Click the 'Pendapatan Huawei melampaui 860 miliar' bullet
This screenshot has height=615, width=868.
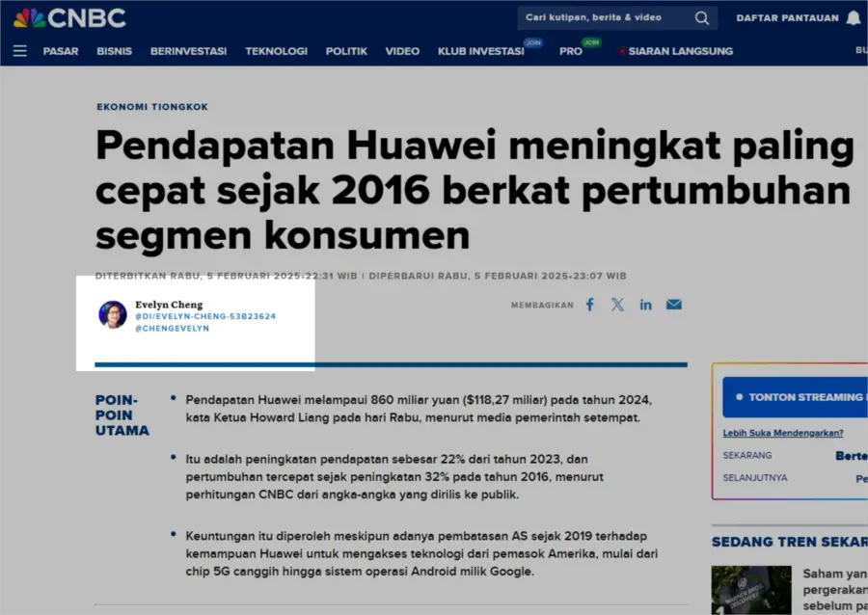pyautogui.click(x=419, y=409)
